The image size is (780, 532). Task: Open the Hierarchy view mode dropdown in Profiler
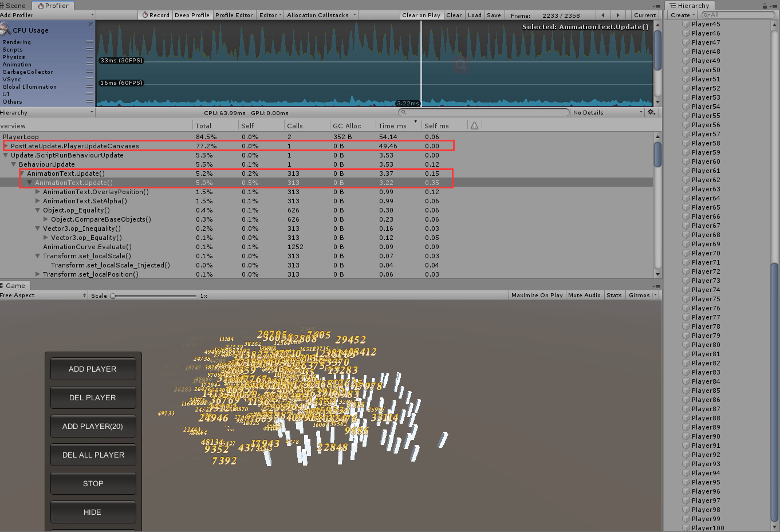coord(47,113)
